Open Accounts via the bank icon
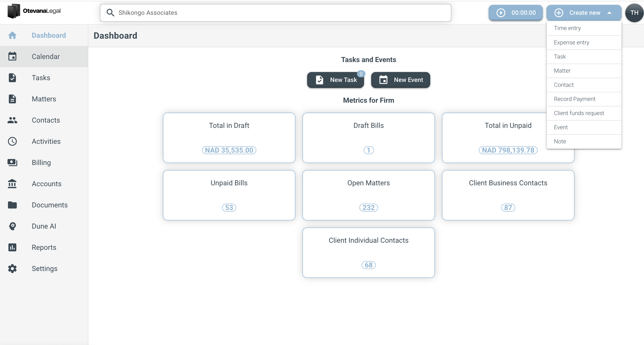The image size is (644, 345). [x=13, y=184]
